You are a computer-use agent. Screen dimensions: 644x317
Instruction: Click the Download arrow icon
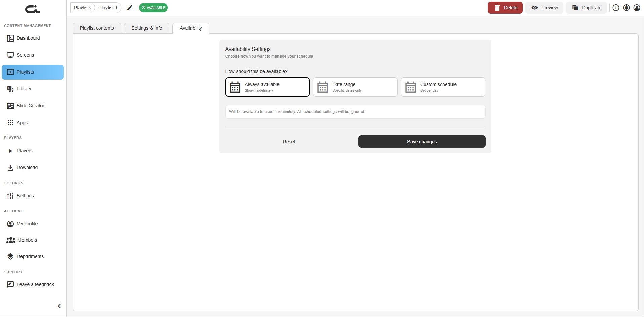10,167
